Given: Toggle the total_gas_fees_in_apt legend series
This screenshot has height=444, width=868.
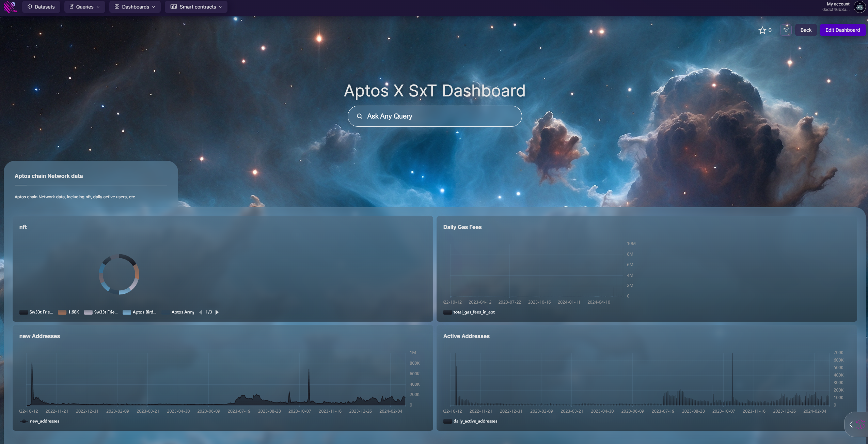Looking at the screenshot, I should pos(469,312).
